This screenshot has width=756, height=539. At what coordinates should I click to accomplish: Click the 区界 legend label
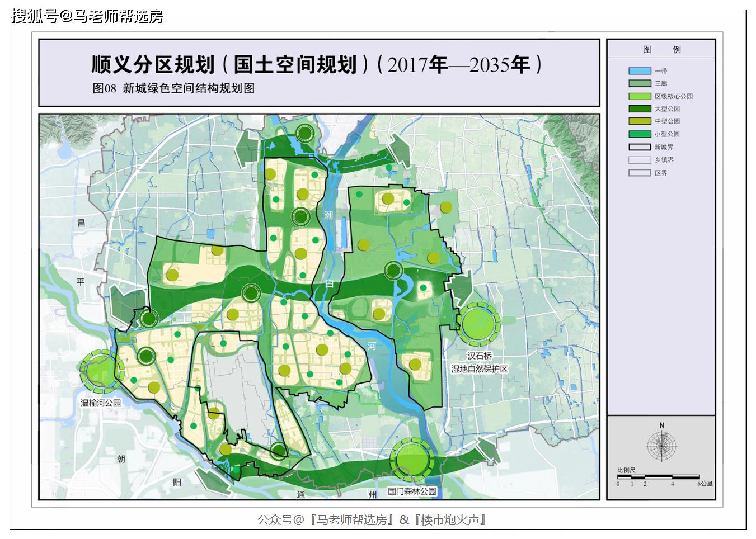tap(661, 173)
